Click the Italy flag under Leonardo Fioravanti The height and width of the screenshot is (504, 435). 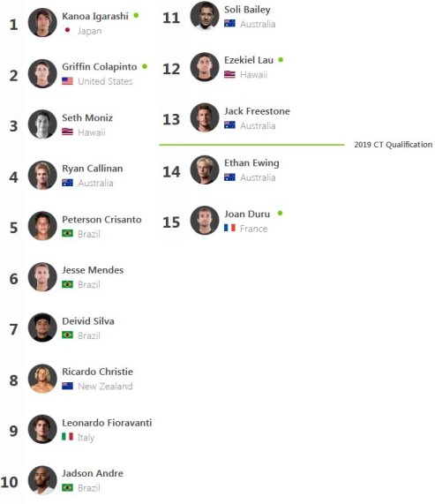[67, 437]
